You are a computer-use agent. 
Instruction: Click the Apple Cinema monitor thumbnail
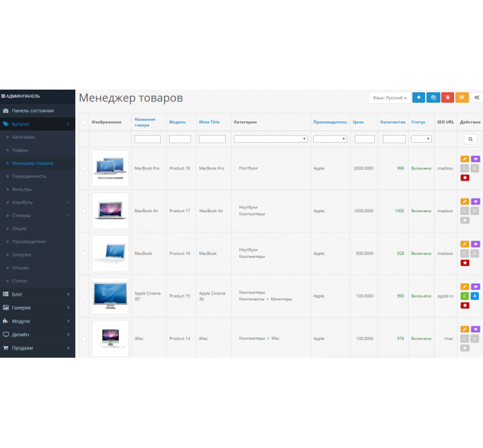pos(110,296)
